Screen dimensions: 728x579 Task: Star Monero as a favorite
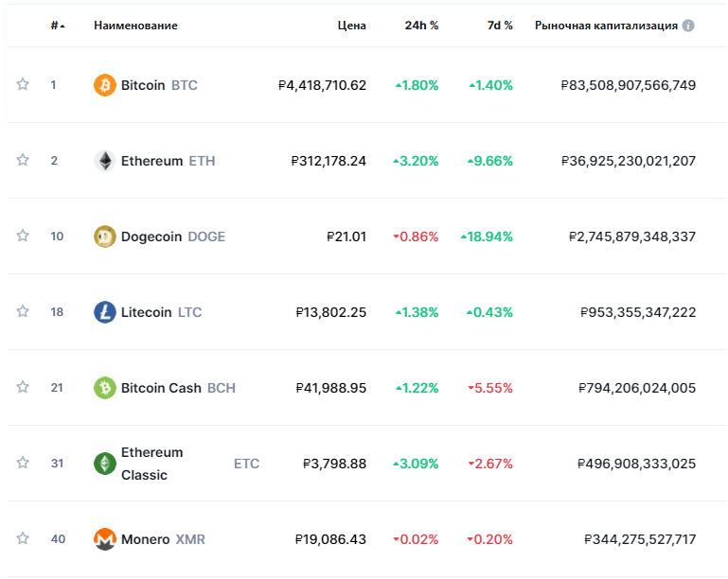pos(23,539)
